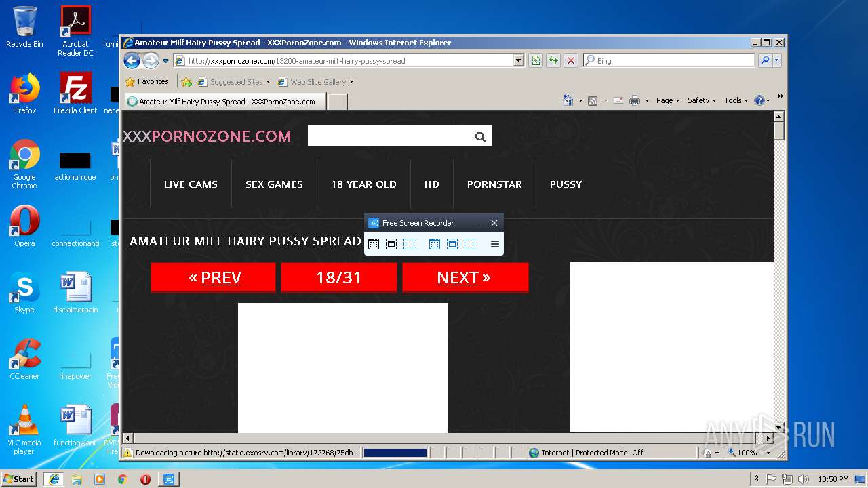
Task: Click the Help question mark icon
Action: tap(759, 100)
